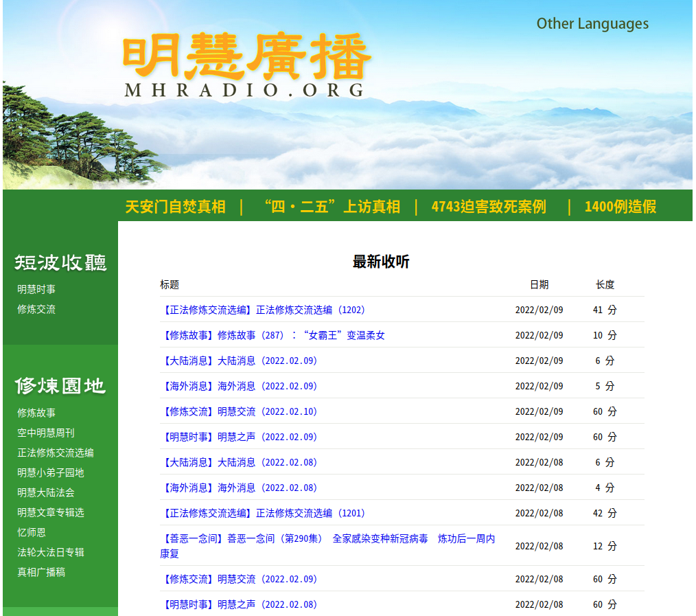Open 善恶一念间 第290集 episode link

coord(327,539)
